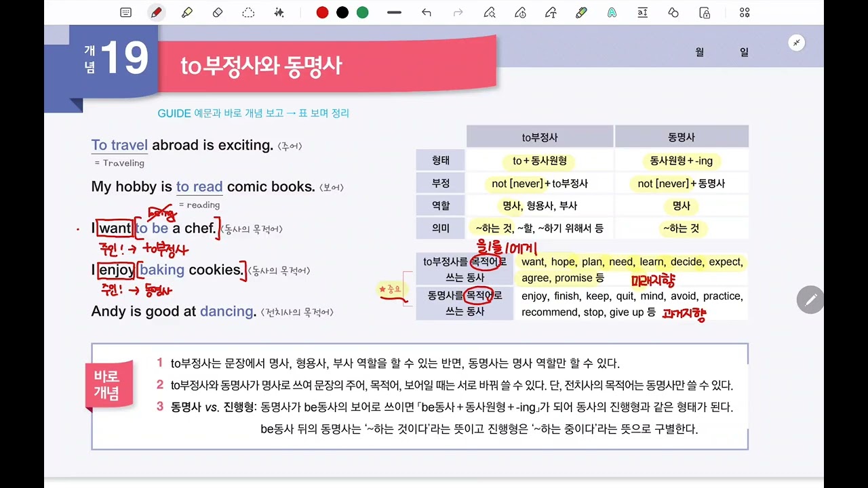Viewport: 868px width, 488px height.
Task: Toggle the page lock icon
Action: 705,12
